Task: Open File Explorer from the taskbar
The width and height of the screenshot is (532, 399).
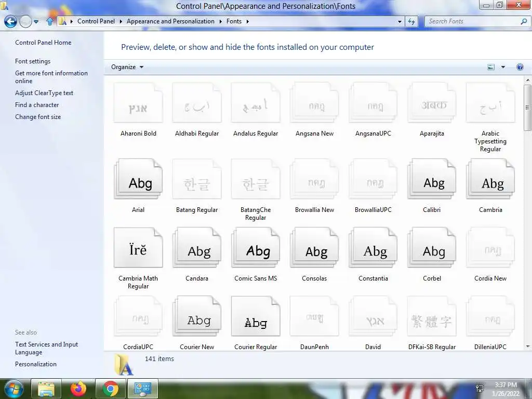Action: click(46, 389)
